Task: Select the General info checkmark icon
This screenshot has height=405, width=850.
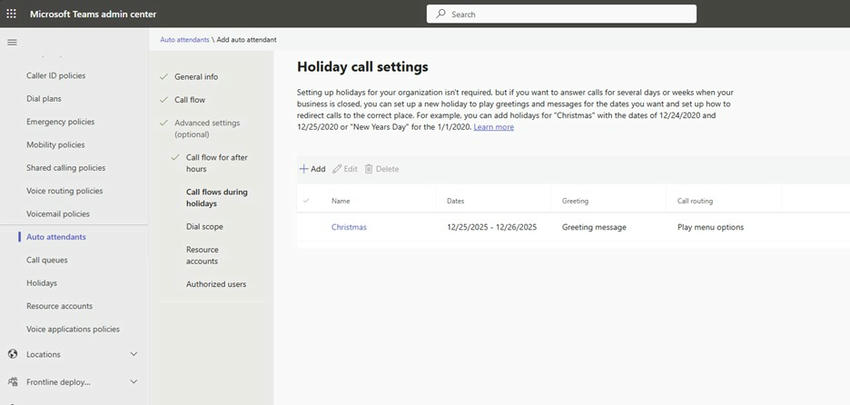Action: coord(164,77)
